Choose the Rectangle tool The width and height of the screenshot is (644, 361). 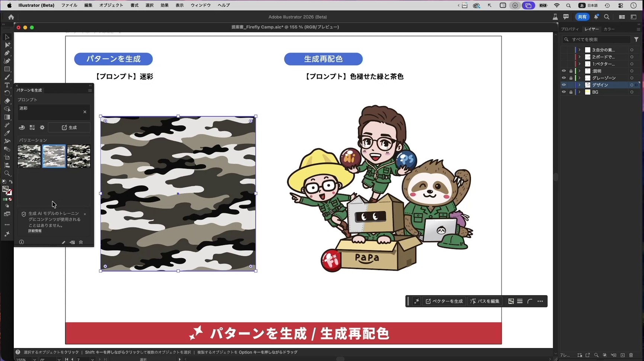7,68
